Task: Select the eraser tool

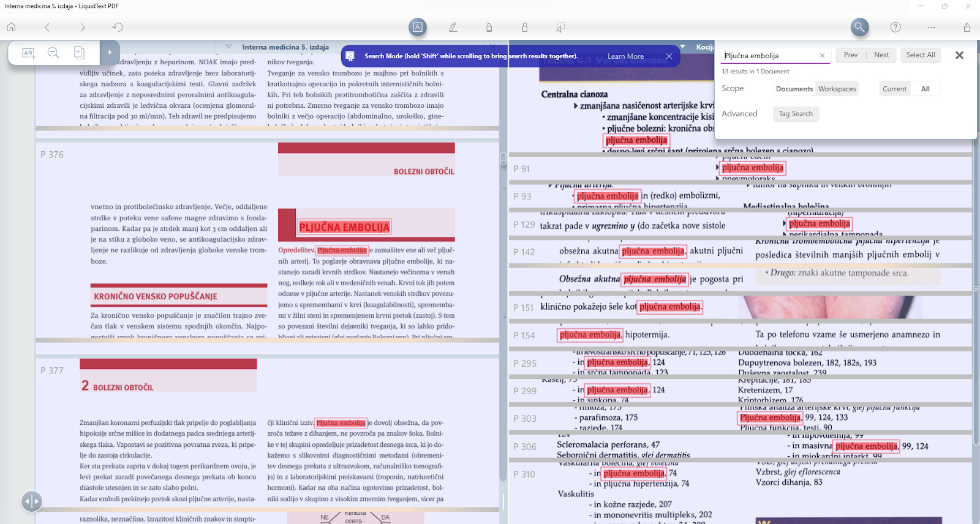Action: point(525,27)
